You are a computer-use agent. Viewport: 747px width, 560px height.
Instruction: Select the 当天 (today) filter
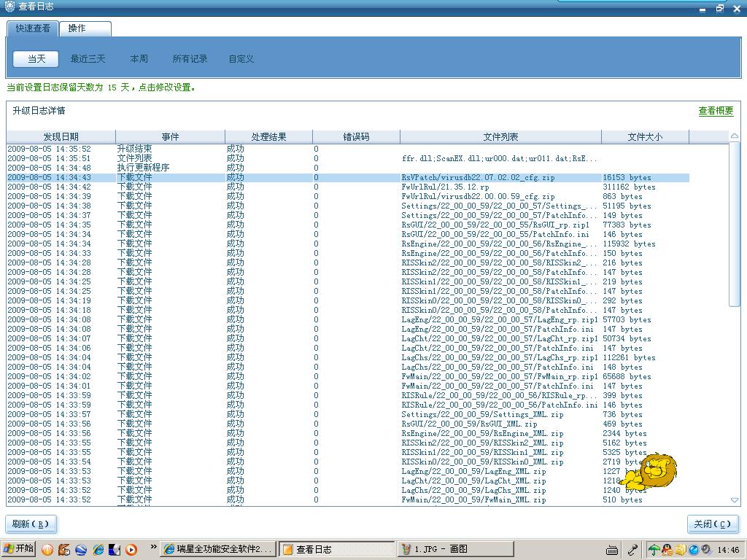coord(36,59)
